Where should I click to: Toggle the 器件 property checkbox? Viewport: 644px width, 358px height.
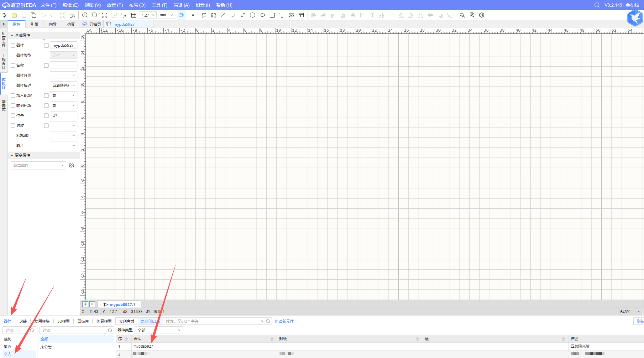(x=13, y=45)
